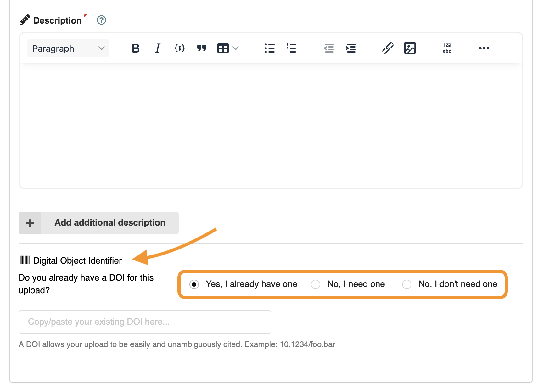Insert a hyperlink
The image size is (543, 392).
388,48
